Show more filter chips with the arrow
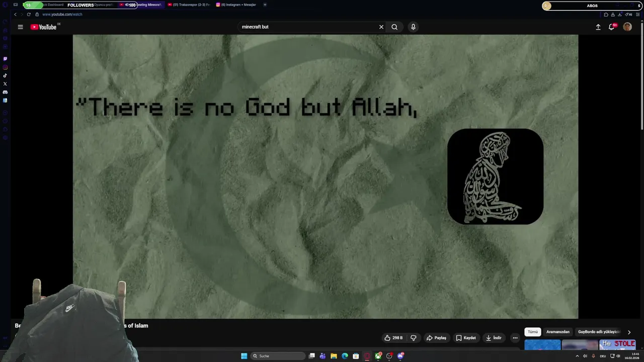The height and width of the screenshot is (362, 644). click(x=629, y=332)
